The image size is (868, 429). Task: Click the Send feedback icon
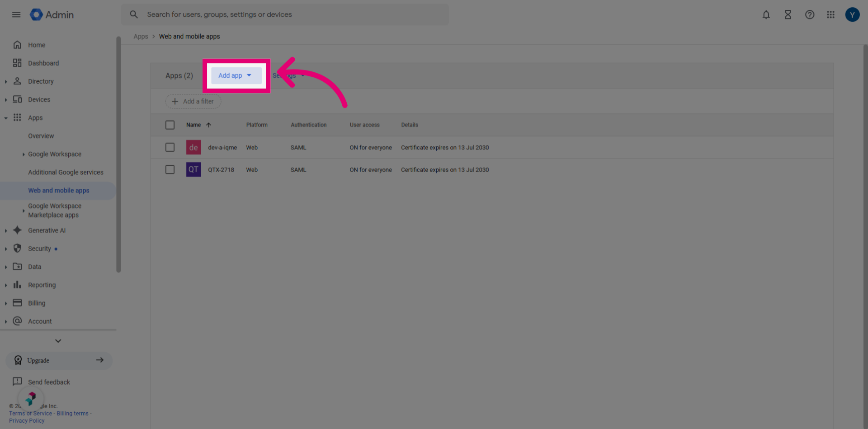(17, 382)
